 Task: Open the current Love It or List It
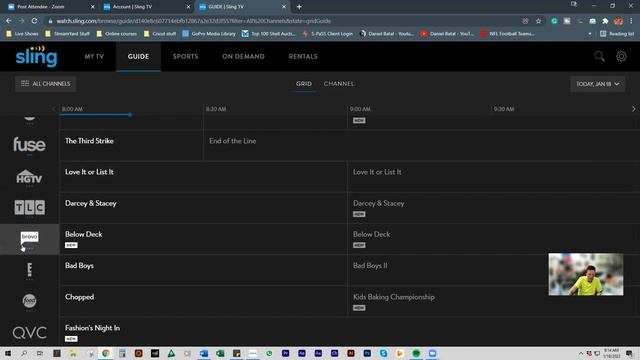[203, 176]
